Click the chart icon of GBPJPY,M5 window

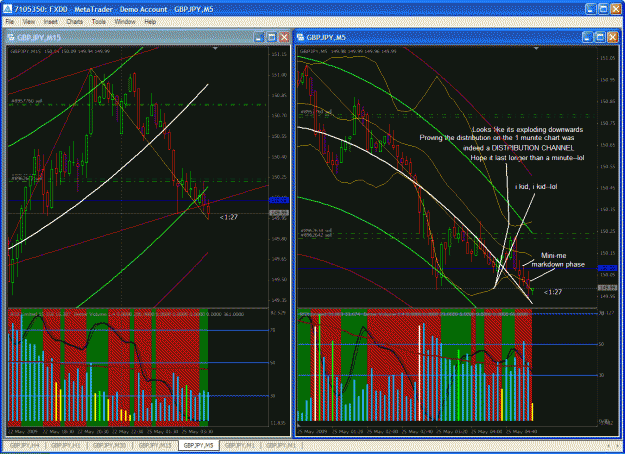pos(301,37)
